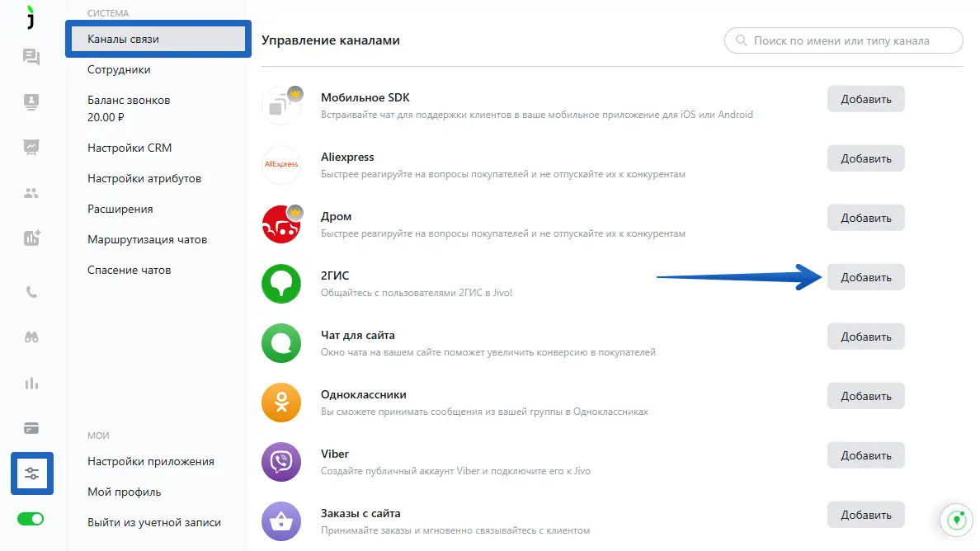Click the Одноклассники channel logo
This screenshot has width=980, height=551.
pyautogui.click(x=281, y=403)
